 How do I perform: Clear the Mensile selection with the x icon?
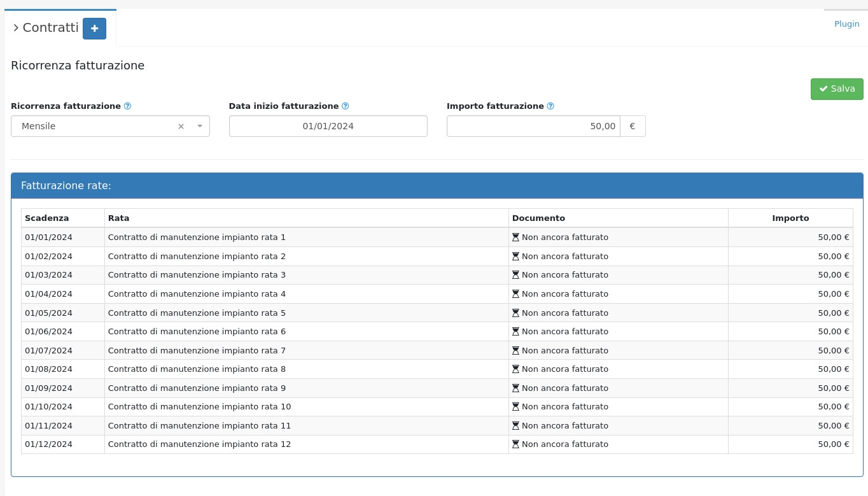click(x=181, y=127)
